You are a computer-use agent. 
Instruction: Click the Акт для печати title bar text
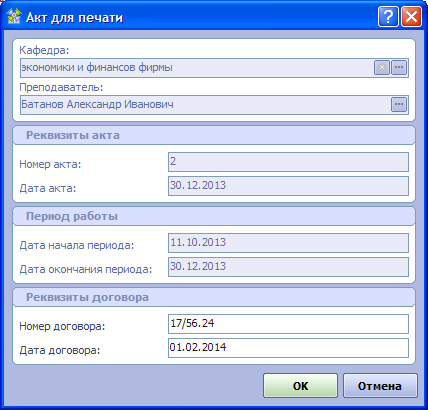(x=74, y=17)
